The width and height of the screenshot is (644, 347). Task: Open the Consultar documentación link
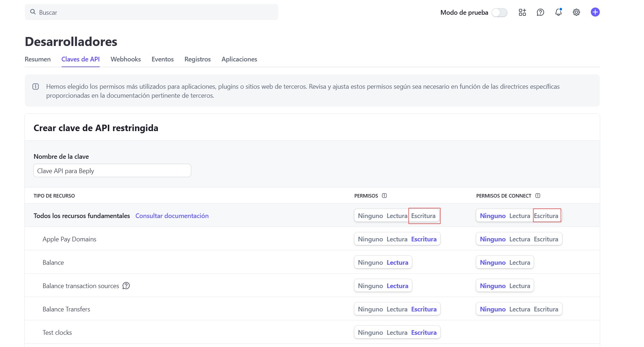pos(172,216)
